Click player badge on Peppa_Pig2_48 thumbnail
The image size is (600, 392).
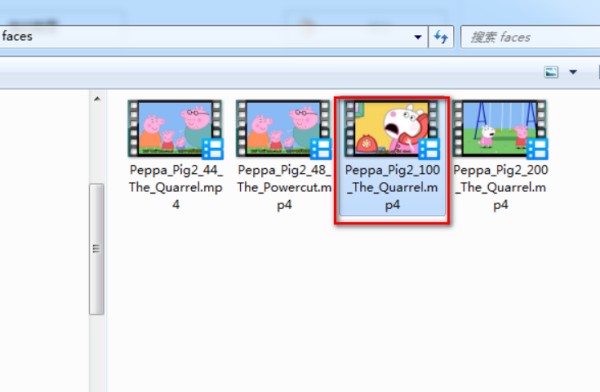point(321,149)
